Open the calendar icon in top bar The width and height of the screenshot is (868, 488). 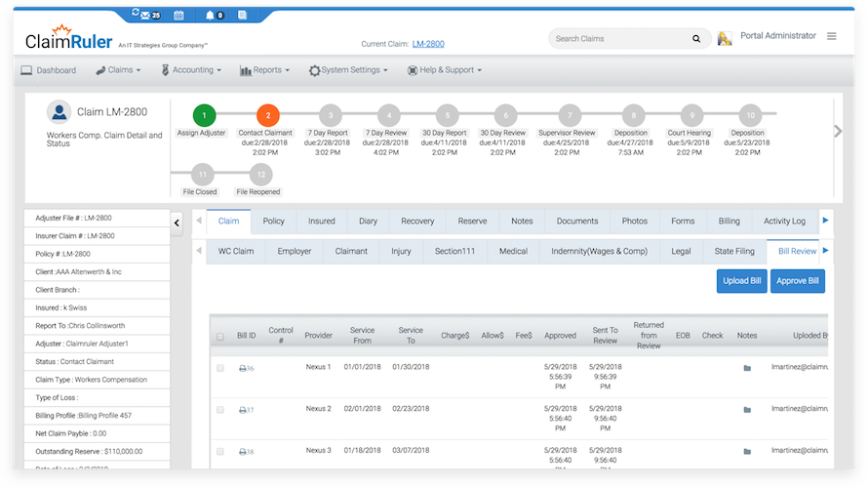178,16
